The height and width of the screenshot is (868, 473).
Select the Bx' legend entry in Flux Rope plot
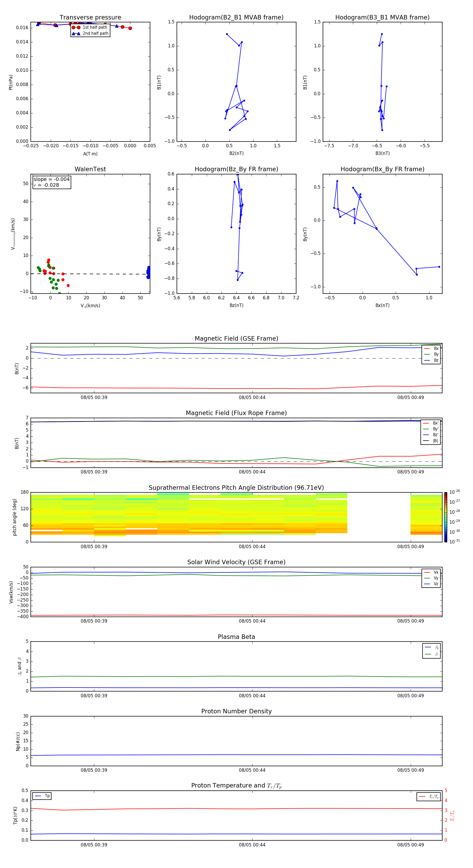[431, 423]
